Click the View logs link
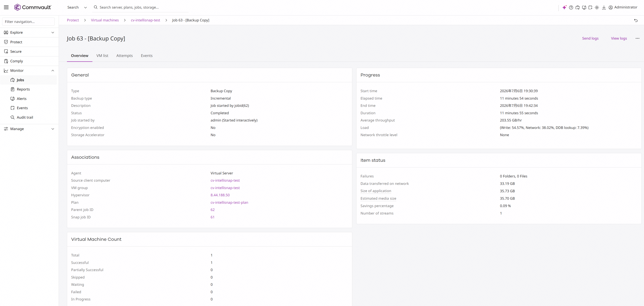 (619, 38)
